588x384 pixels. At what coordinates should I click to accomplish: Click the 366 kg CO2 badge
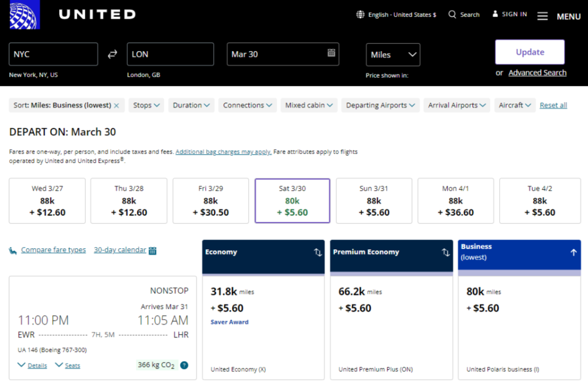pyautogui.click(x=156, y=365)
